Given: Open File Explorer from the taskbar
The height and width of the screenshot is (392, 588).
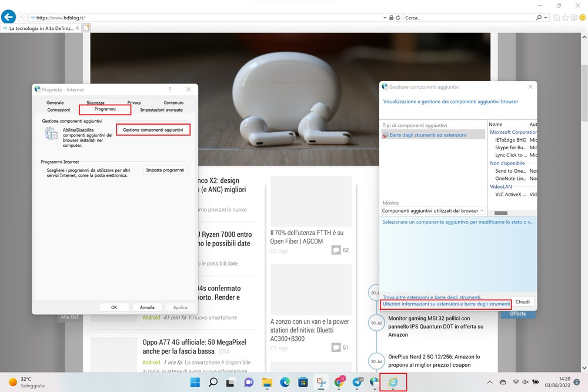Looking at the screenshot, I should coord(267,382).
